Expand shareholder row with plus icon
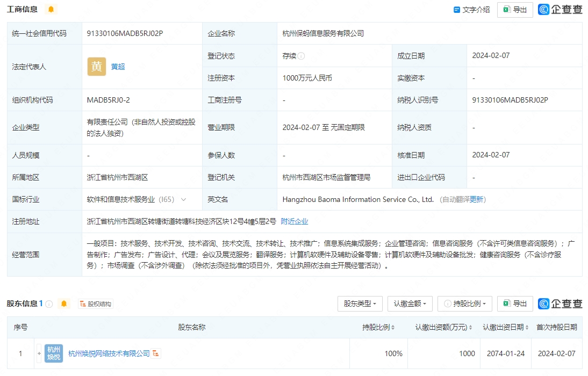 [x=39, y=353]
